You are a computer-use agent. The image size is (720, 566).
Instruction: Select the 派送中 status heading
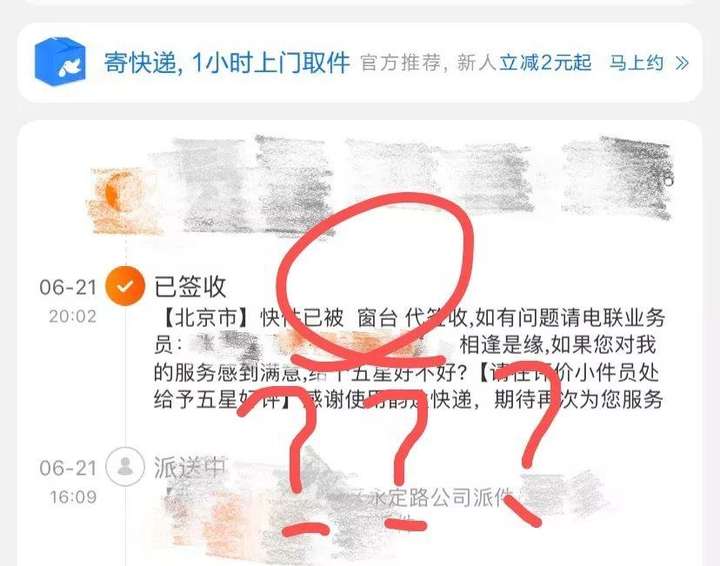coord(190,467)
